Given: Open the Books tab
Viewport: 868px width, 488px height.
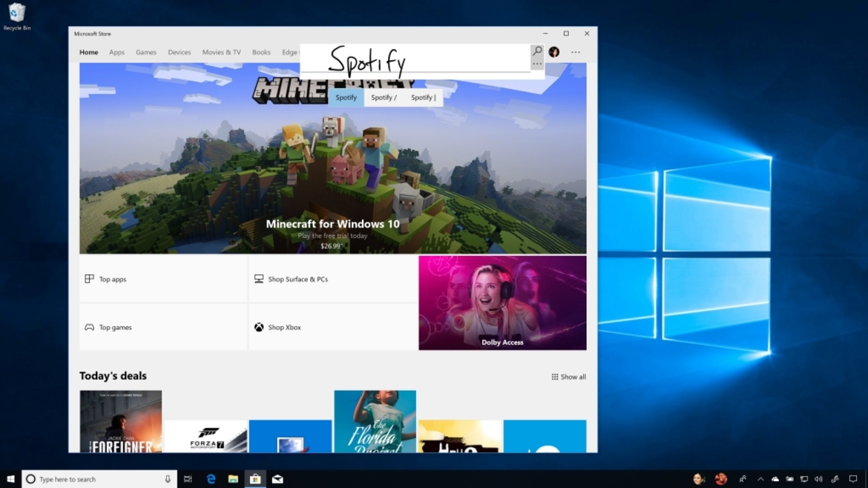Looking at the screenshot, I should tap(261, 52).
